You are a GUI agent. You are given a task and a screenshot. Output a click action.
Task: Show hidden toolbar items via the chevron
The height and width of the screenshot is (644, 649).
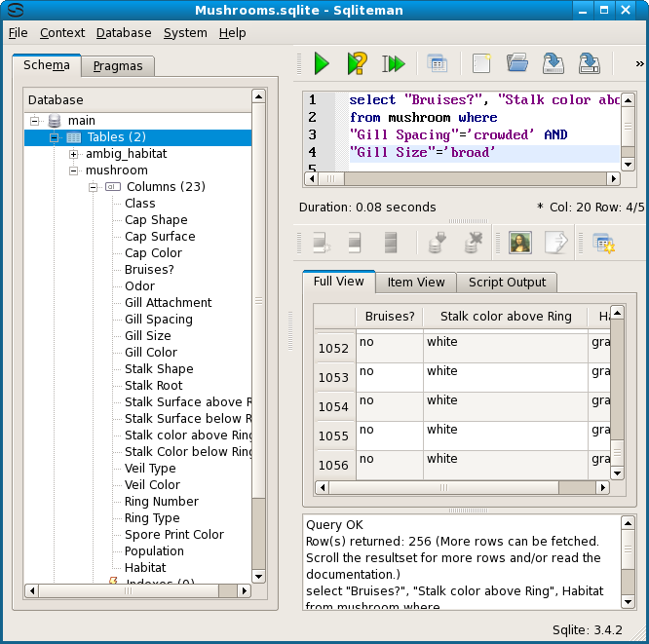[638, 64]
